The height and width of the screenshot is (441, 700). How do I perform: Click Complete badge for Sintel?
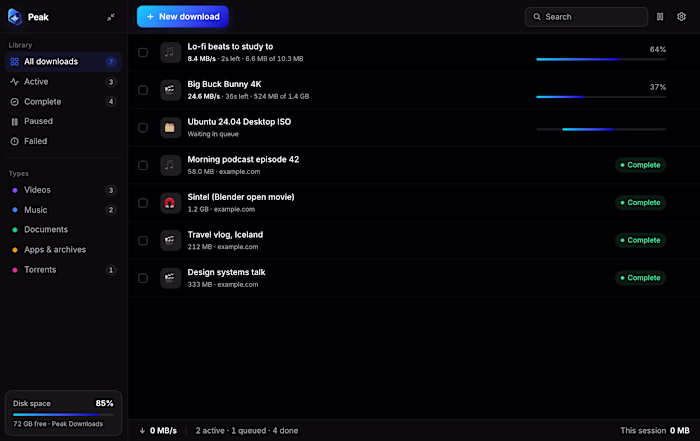click(640, 203)
